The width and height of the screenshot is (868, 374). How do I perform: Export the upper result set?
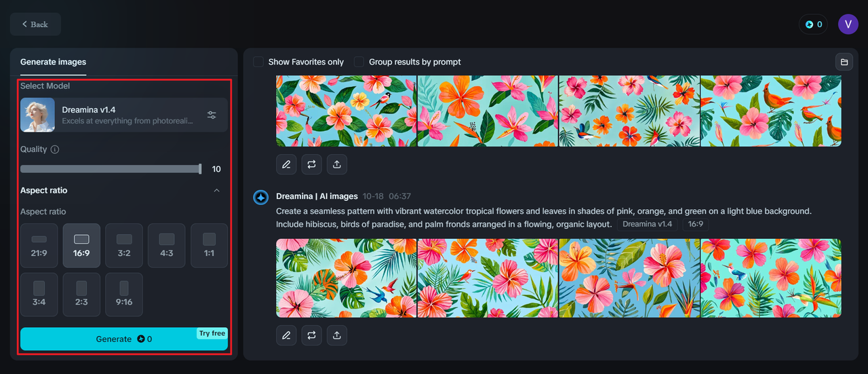(x=337, y=164)
